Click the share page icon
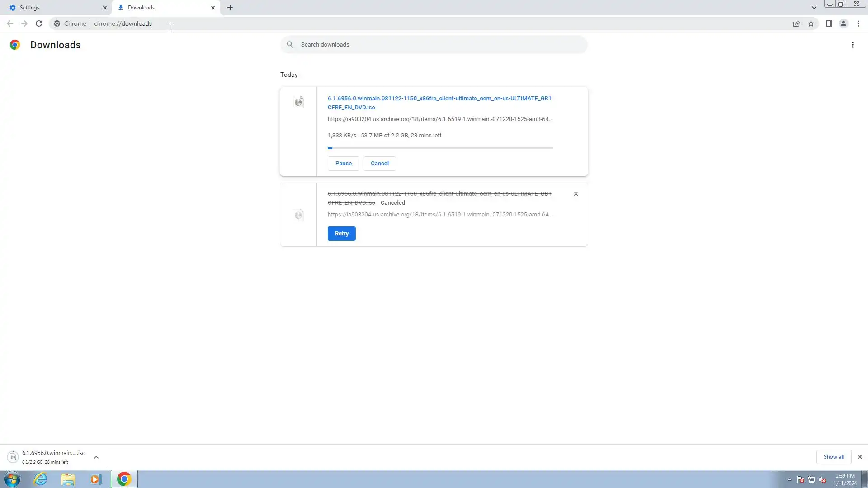Image resolution: width=868 pixels, height=488 pixels. (x=797, y=23)
